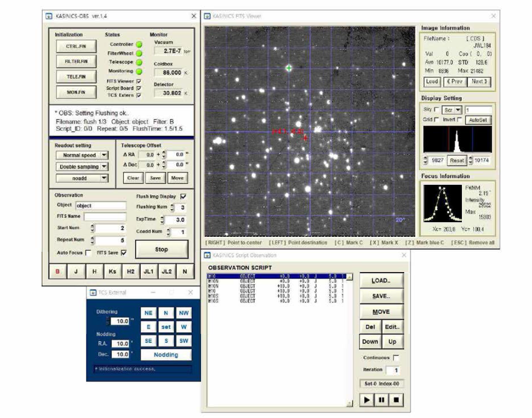Viewport: 532px width, 418px height.
Task: Click the FITS Name input field
Action: pos(105,217)
